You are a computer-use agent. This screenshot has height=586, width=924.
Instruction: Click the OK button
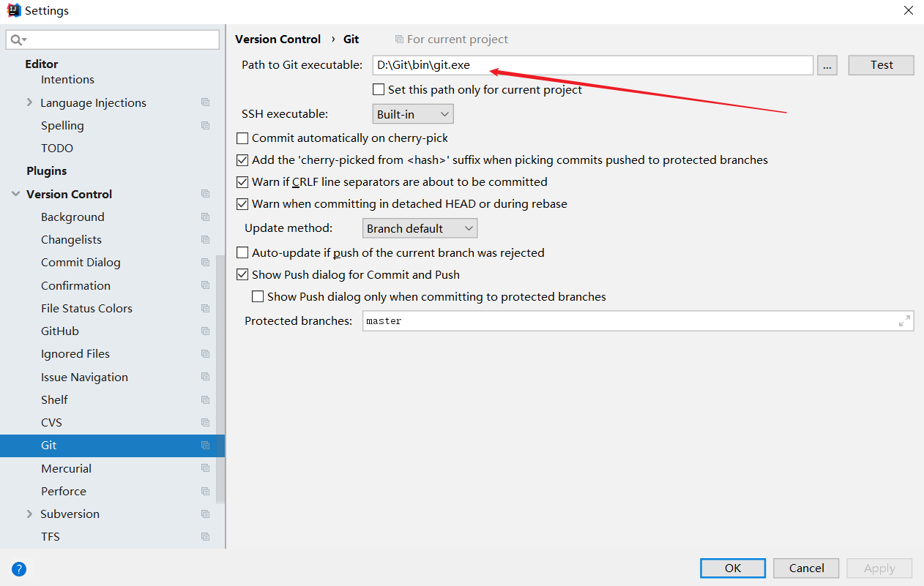(x=733, y=568)
